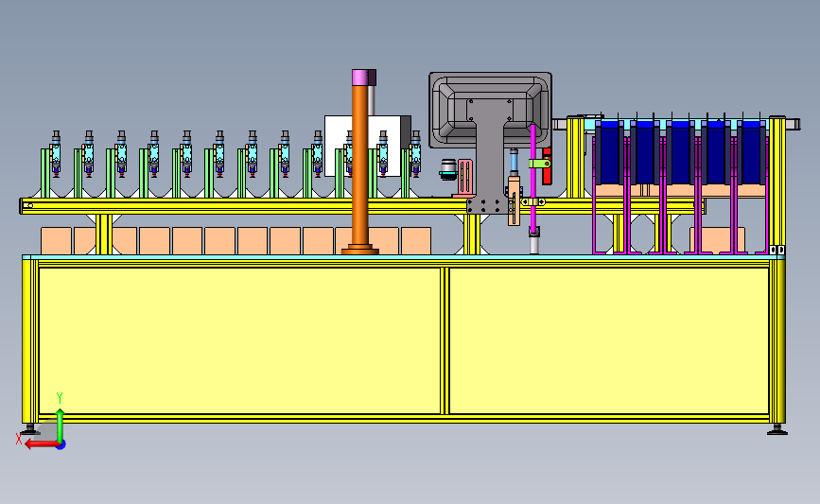Select the silver cylinder behind the orange column top
The width and height of the screenshot is (820, 504).
[x=372, y=100]
